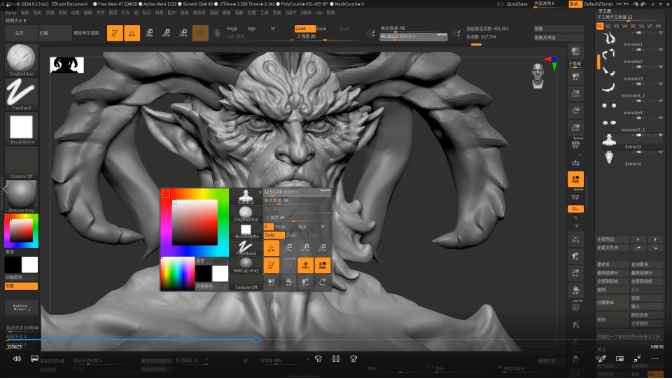The height and width of the screenshot is (379, 672).
Task: Switch to V5 subtool visibility tab
Action: 633,26
